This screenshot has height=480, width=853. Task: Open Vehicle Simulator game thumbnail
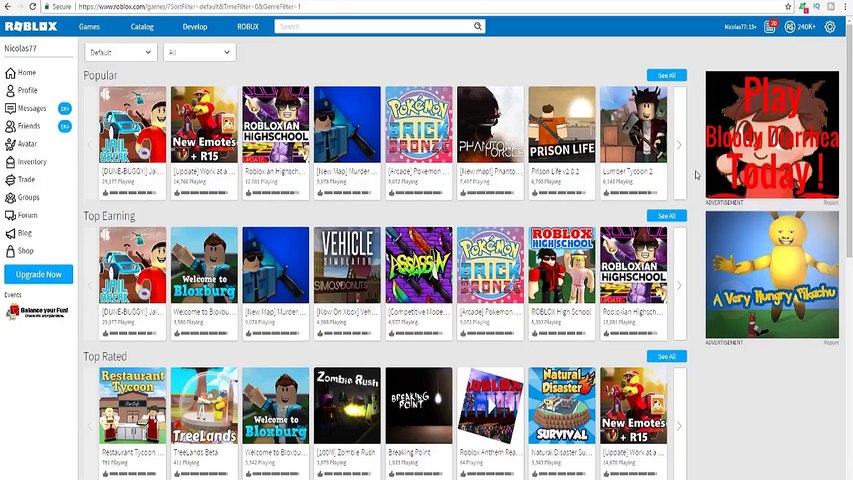347,265
